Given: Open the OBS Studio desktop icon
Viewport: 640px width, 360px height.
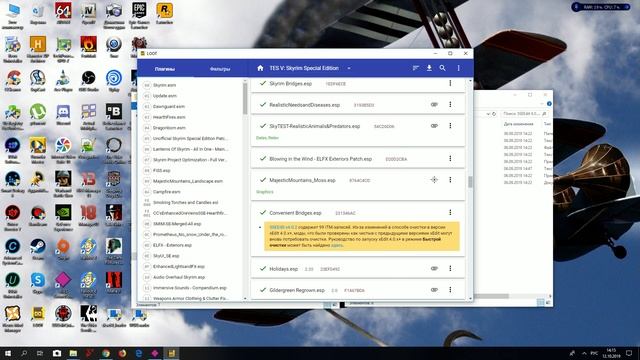Looking at the screenshot, I should click(88, 80).
